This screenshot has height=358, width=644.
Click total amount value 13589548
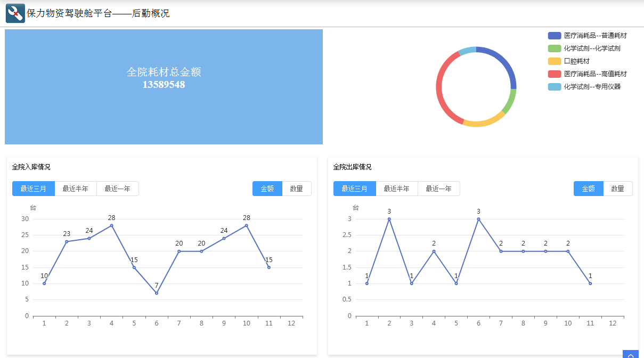(164, 85)
